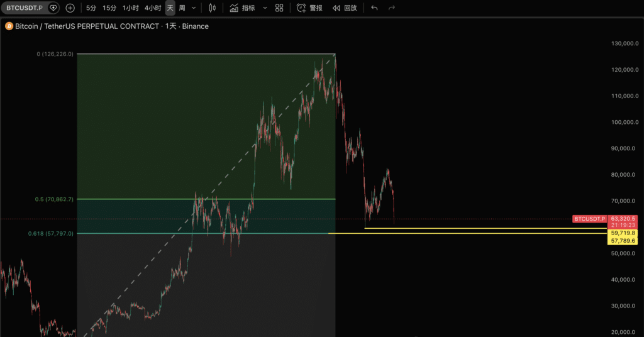Undo the last chart action
This screenshot has height=337, width=644.
pos(374,8)
